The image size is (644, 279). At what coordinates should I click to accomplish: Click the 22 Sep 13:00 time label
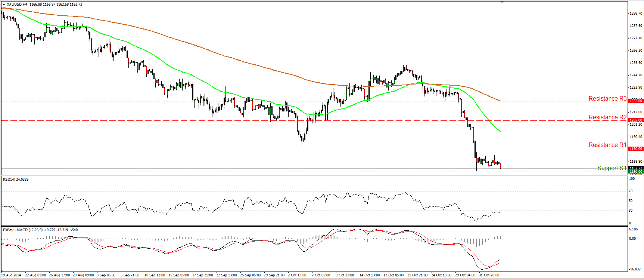[227, 275]
